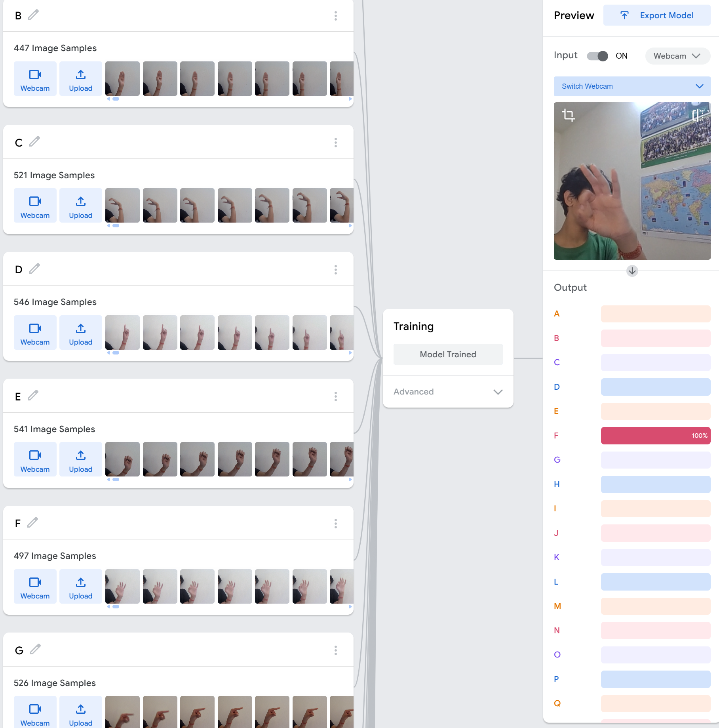Click the down arrow below webcam preview
Screen dimensions: 719x728
[632, 271]
